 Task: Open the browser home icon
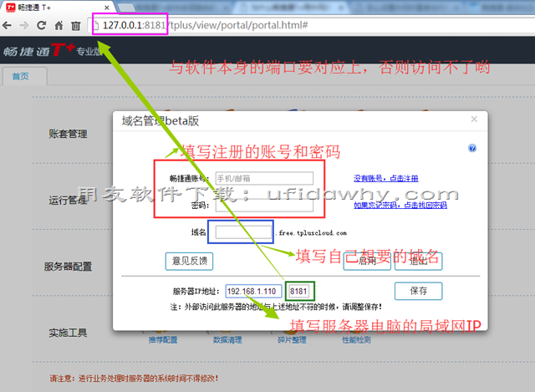tap(59, 25)
